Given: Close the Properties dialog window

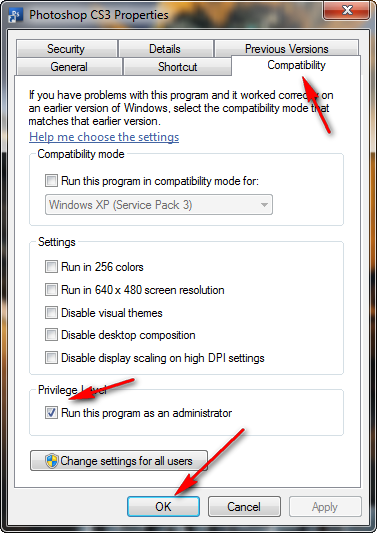Looking at the screenshot, I should click(x=347, y=10).
